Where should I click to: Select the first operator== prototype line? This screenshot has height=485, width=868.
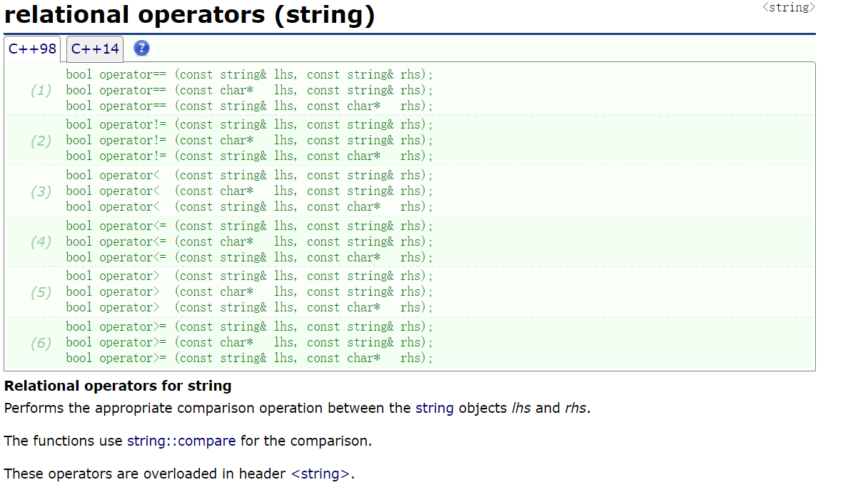(250, 74)
